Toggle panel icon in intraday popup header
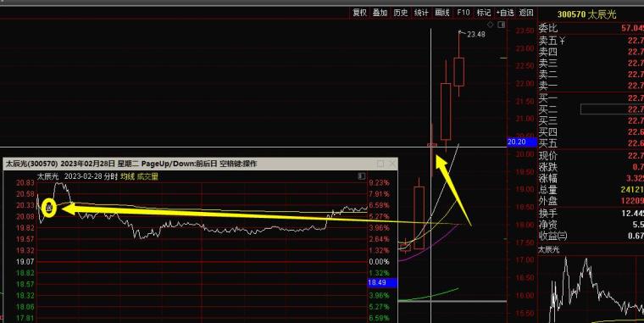This screenshot has width=644, height=323. [362, 176]
